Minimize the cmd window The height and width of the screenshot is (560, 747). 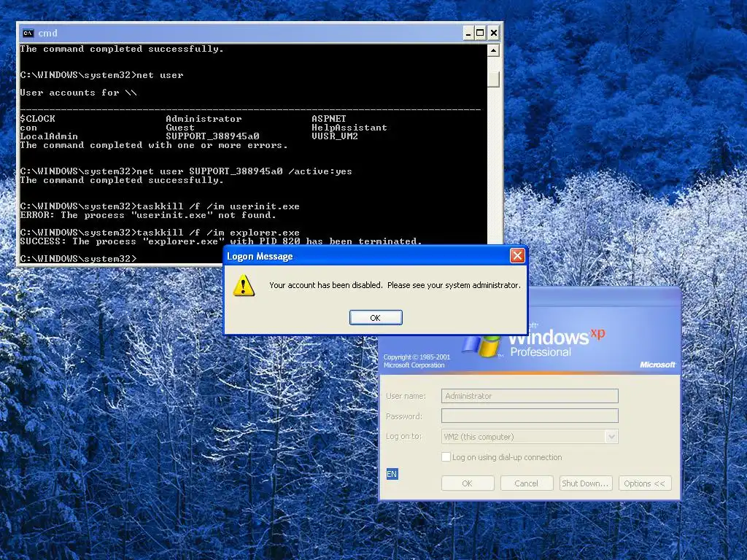coord(468,33)
